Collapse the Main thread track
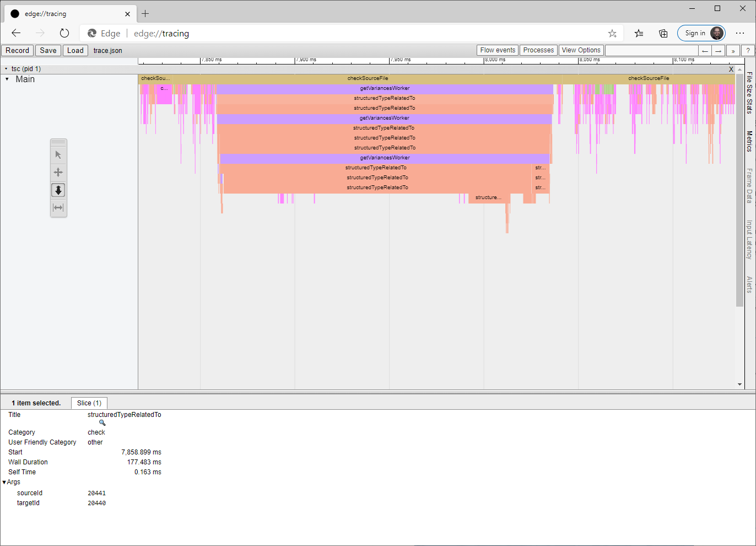Viewport: 756px width, 546px height. [7, 79]
